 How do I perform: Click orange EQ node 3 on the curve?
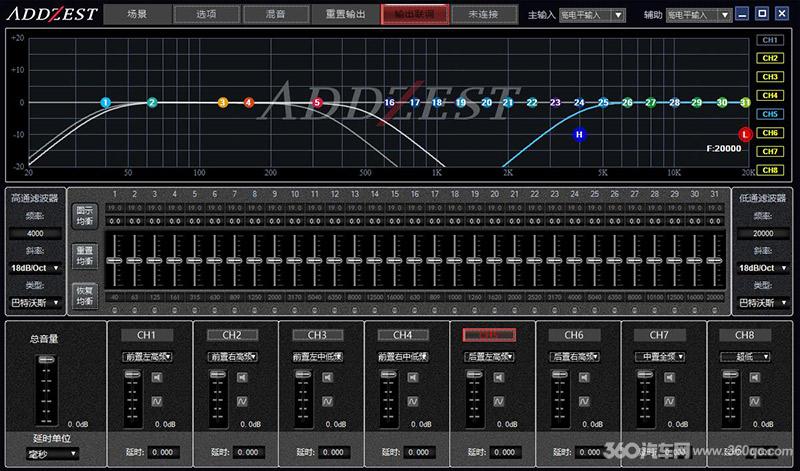222,103
